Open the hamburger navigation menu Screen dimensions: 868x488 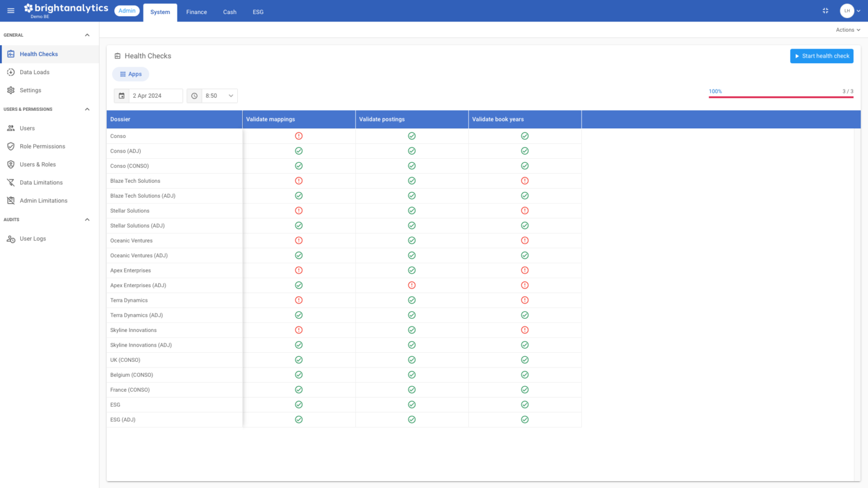click(11, 11)
